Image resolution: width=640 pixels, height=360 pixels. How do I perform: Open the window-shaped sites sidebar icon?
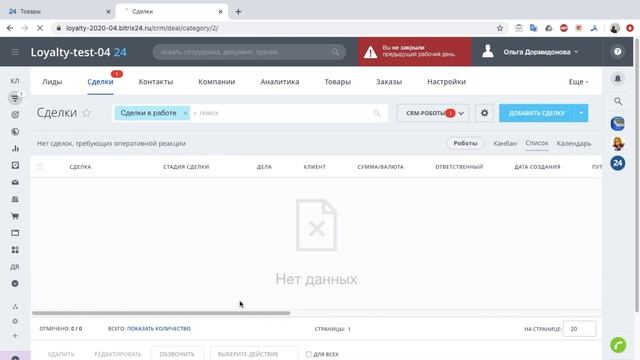point(15,233)
